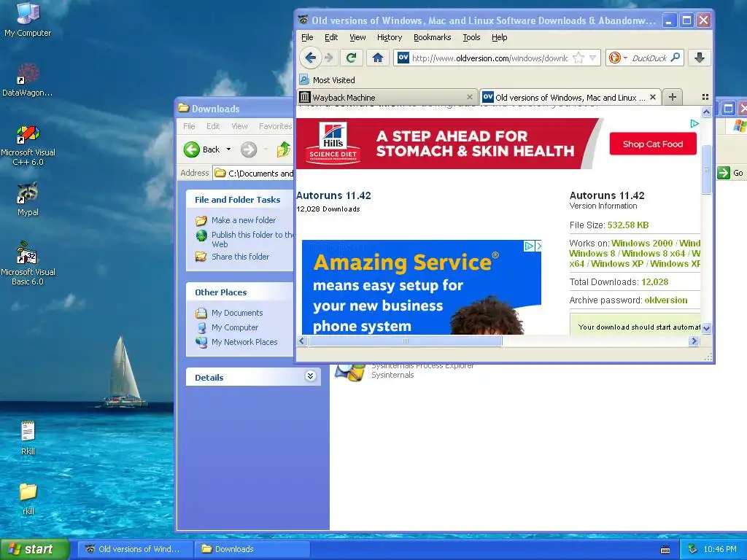Open the on-screen keyboard tray icon
747x560 pixels.
(x=665, y=550)
